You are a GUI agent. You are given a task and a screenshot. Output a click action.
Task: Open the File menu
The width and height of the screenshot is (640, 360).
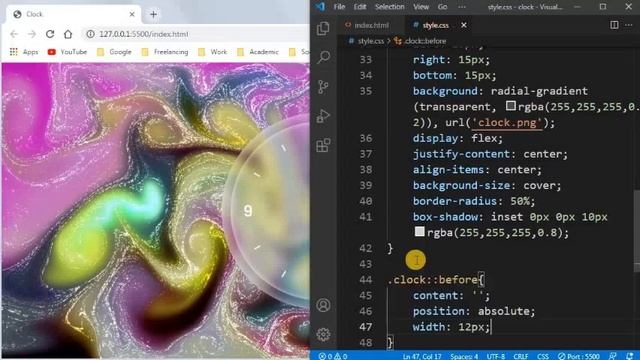tap(339, 7)
